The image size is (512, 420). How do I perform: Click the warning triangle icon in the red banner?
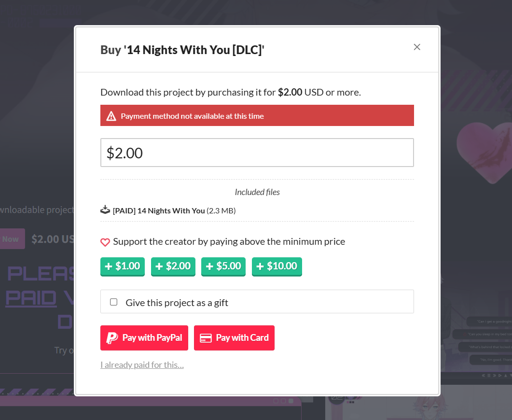tap(111, 116)
